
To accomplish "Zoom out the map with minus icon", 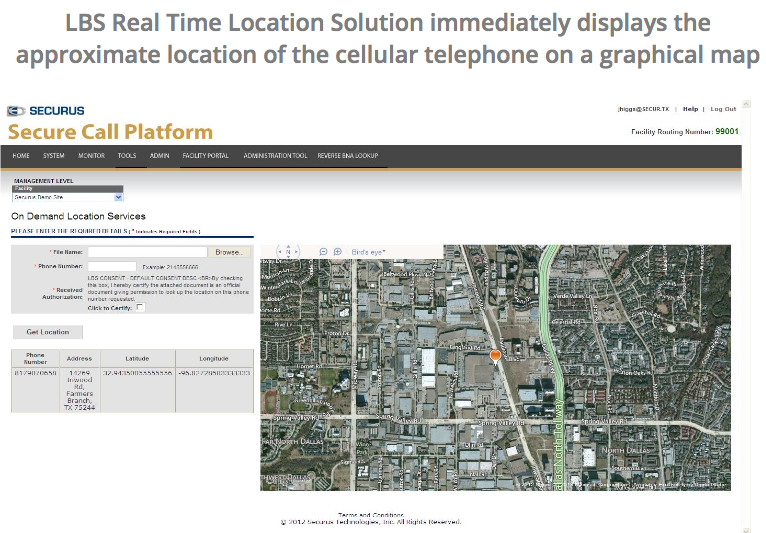I will coord(323,252).
